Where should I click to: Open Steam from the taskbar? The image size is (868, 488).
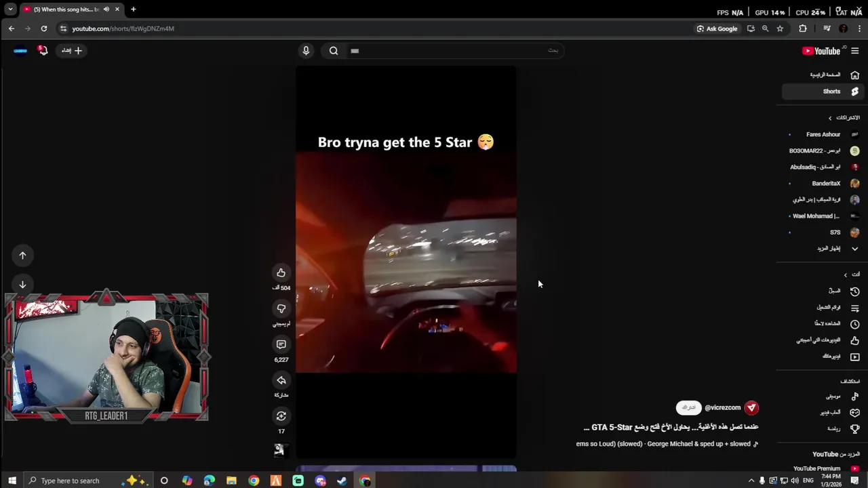tap(342, 481)
